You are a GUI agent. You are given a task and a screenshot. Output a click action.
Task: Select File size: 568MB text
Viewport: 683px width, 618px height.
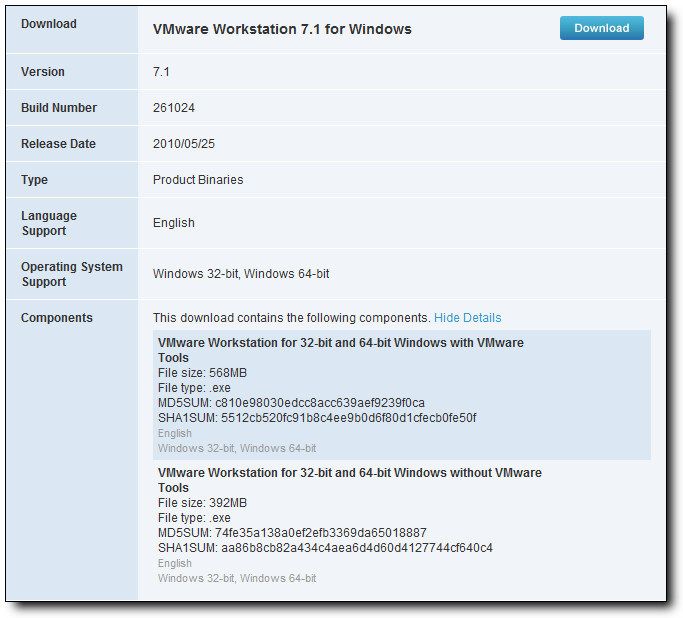[202, 373]
